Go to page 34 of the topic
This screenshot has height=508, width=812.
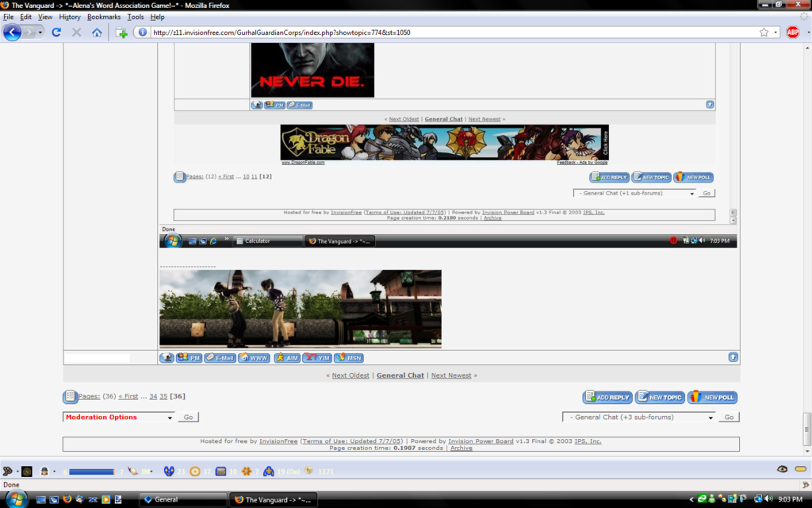click(x=153, y=396)
